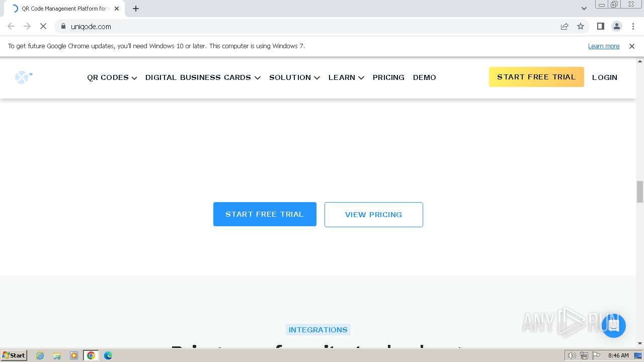Dismiss the Chrome update notification bar

tap(631, 46)
